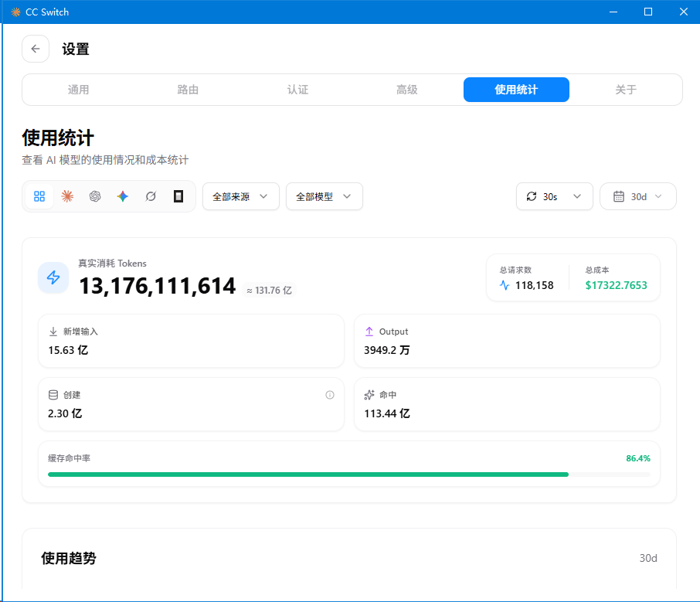
Task: Click the CC Switch logo in title bar
Action: click(x=15, y=12)
